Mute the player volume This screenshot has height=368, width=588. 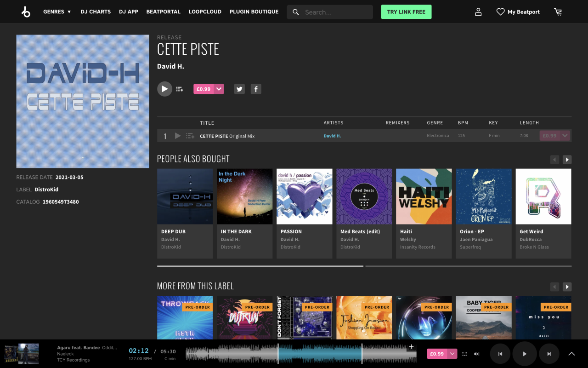tap(477, 354)
